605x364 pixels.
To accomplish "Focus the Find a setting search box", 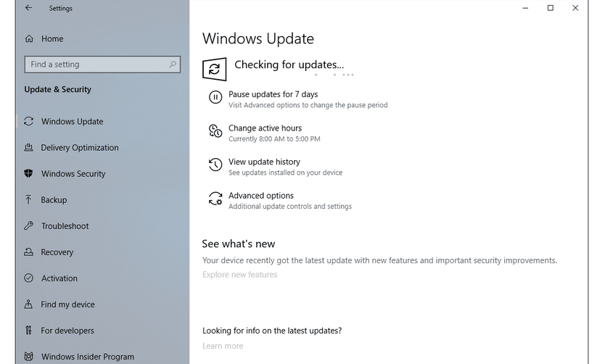I will pos(102,65).
